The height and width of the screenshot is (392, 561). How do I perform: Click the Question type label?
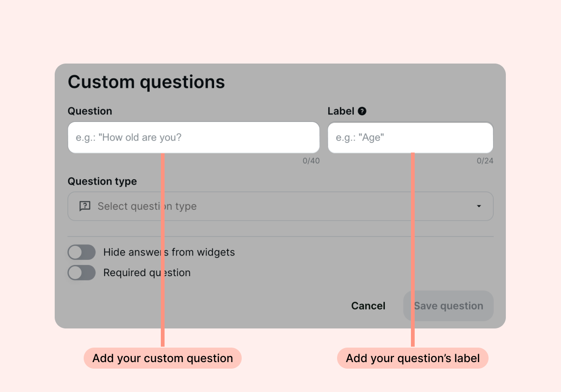[102, 181]
